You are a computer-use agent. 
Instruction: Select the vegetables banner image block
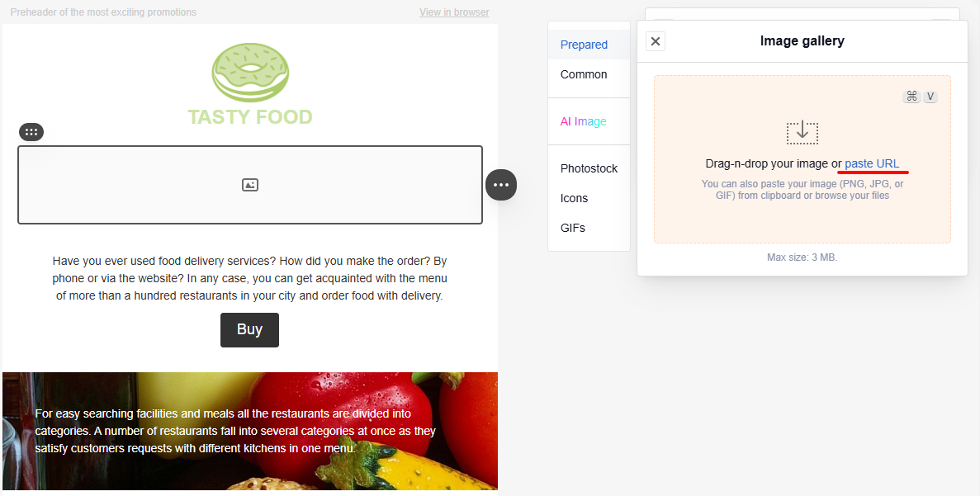click(x=250, y=431)
